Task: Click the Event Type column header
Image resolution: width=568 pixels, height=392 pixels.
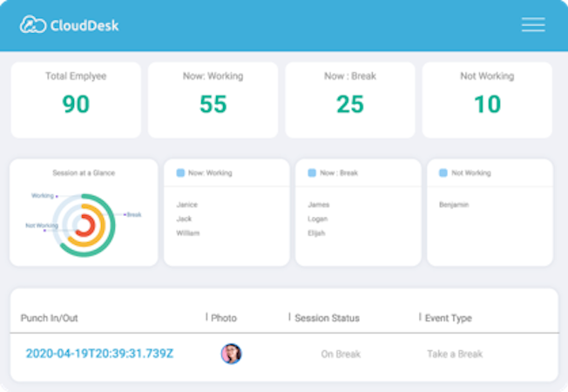Action: pos(448,318)
